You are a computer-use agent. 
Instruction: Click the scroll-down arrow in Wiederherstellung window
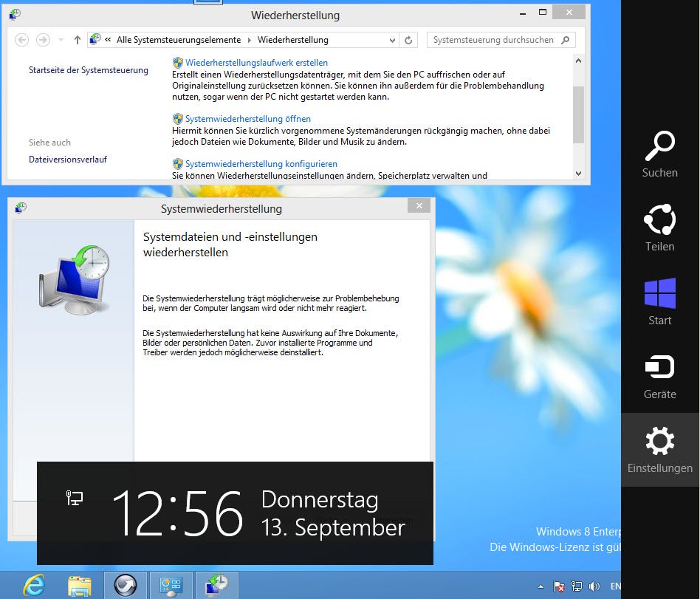pos(579,174)
